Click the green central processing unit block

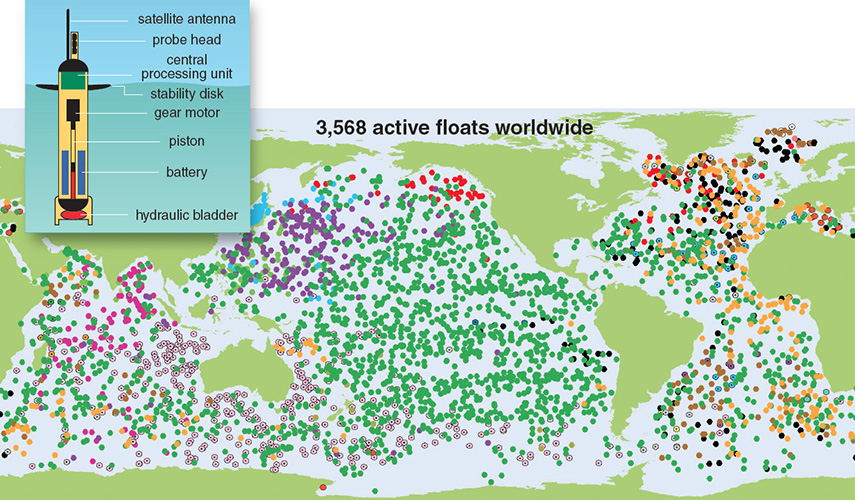point(73,80)
